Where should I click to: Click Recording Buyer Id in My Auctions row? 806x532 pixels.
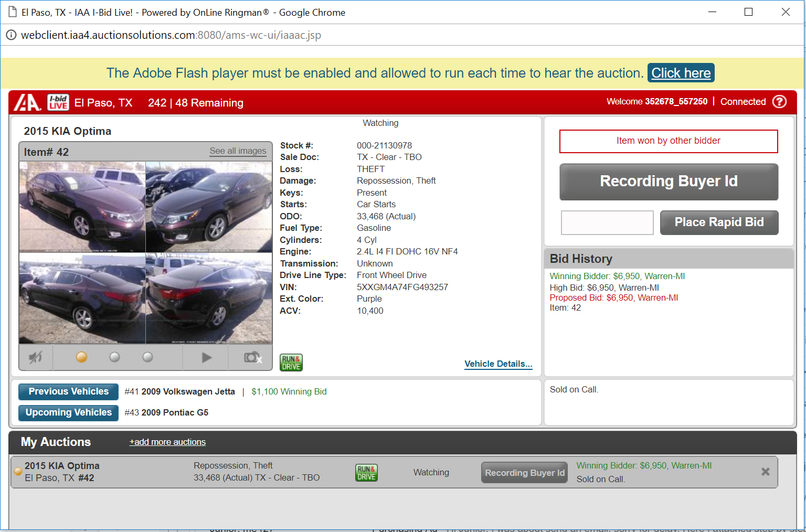coord(524,473)
